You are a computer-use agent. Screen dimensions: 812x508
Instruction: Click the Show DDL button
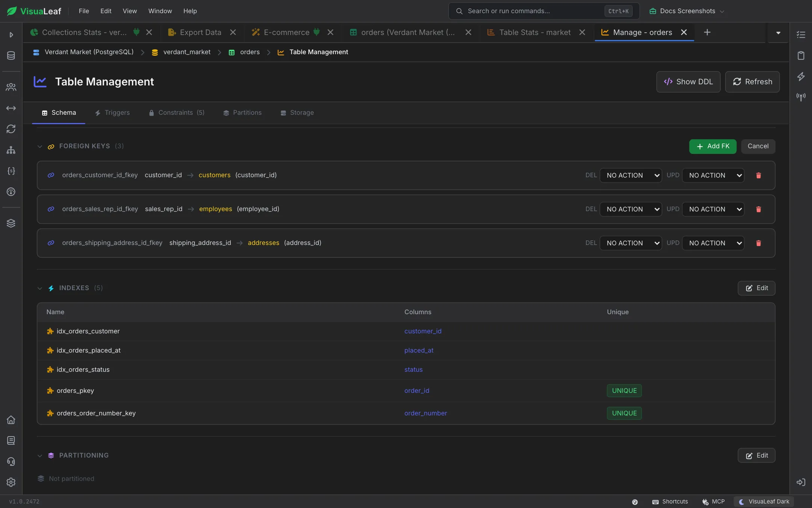pyautogui.click(x=688, y=82)
